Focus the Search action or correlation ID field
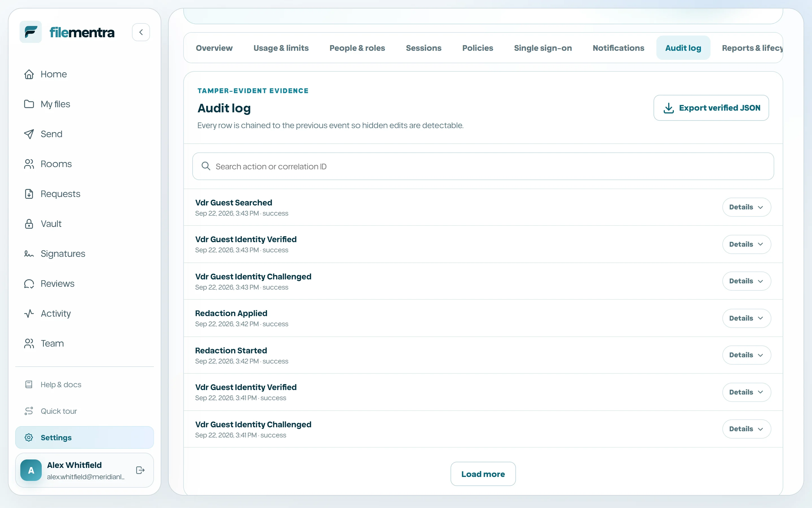Image resolution: width=812 pixels, height=508 pixels. pyautogui.click(x=483, y=166)
